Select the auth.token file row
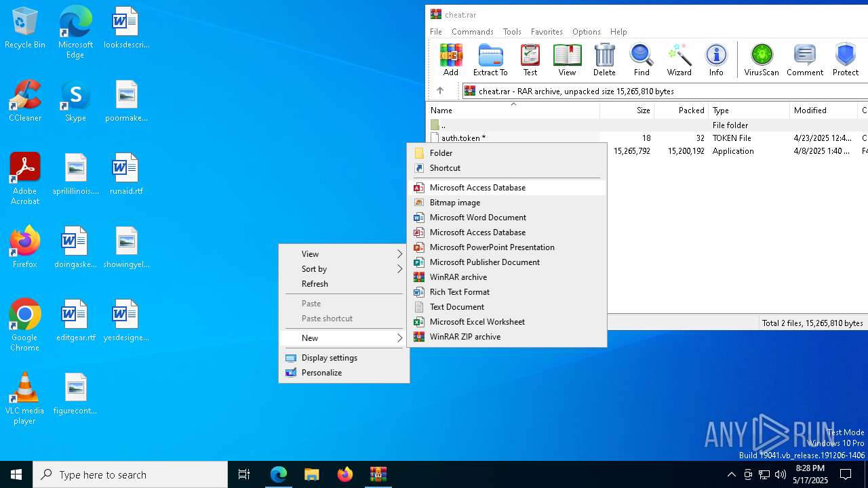The width and height of the screenshot is (868, 488). pyautogui.click(x=648, y=138)
